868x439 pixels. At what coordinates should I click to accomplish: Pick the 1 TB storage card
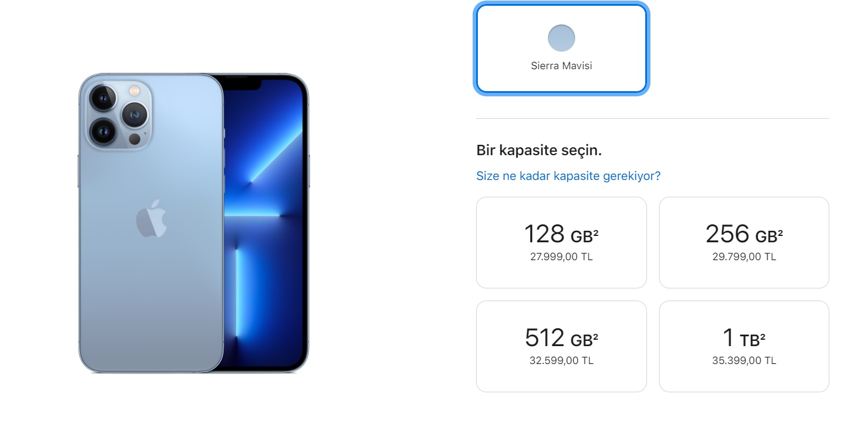[x=744, y=346]
